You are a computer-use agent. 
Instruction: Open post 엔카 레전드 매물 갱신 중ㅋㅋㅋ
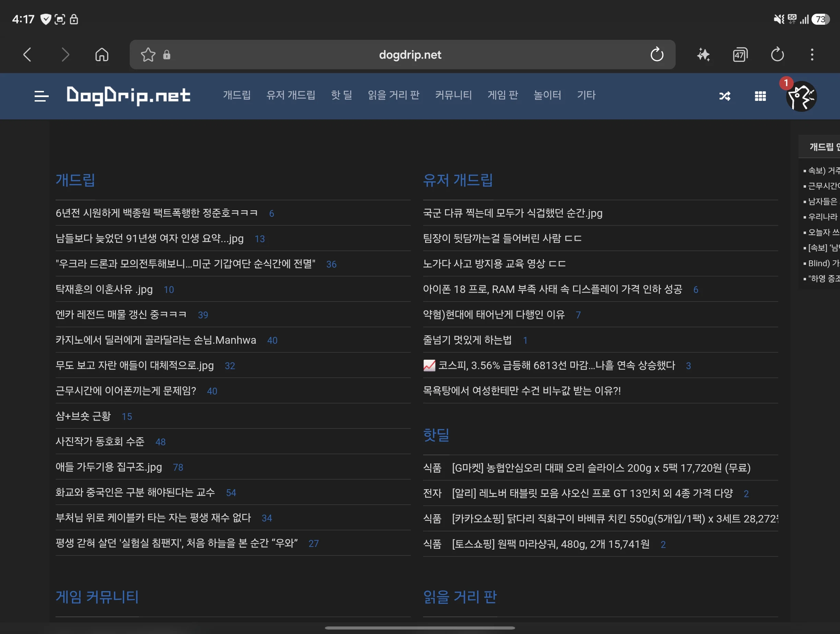(x=121, y=314)
